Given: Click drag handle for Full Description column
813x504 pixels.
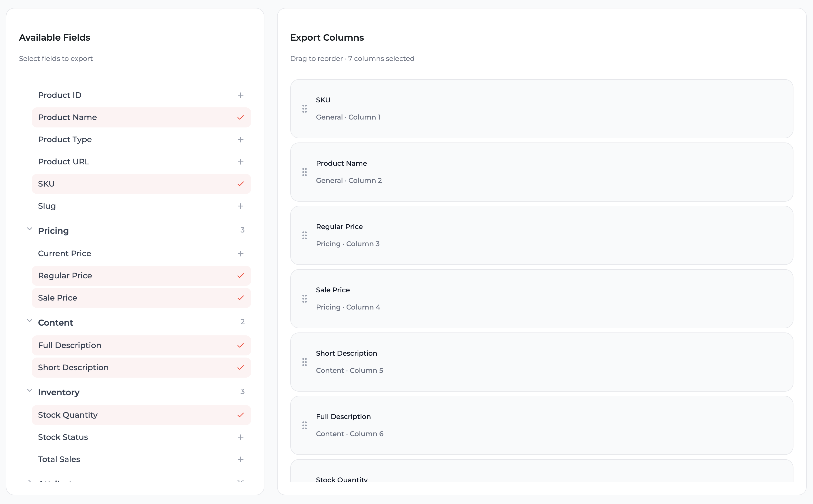Looking at the screenshot, I should (304, 425).
